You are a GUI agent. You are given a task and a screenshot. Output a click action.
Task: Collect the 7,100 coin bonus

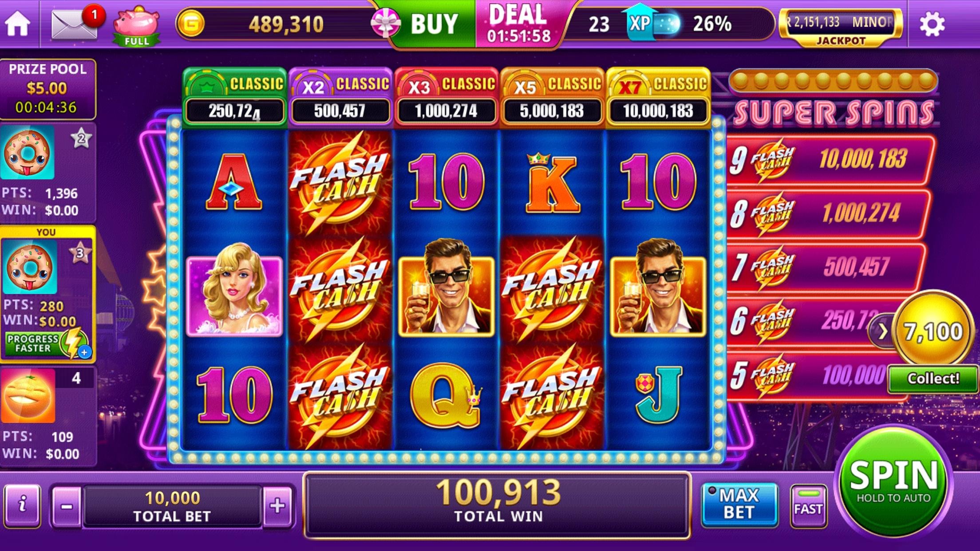click(x=933, y=378)
